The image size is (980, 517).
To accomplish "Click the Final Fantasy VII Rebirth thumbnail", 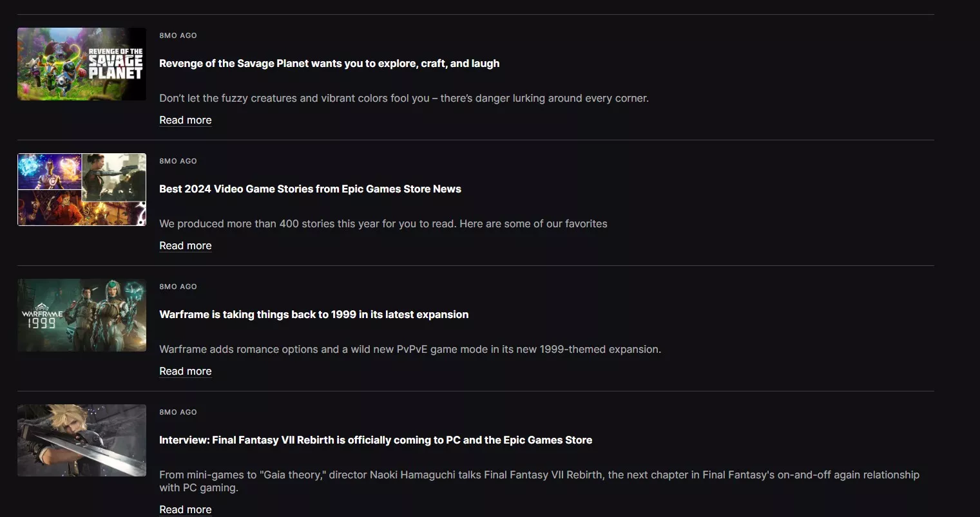I will click(x=82, y=440).
